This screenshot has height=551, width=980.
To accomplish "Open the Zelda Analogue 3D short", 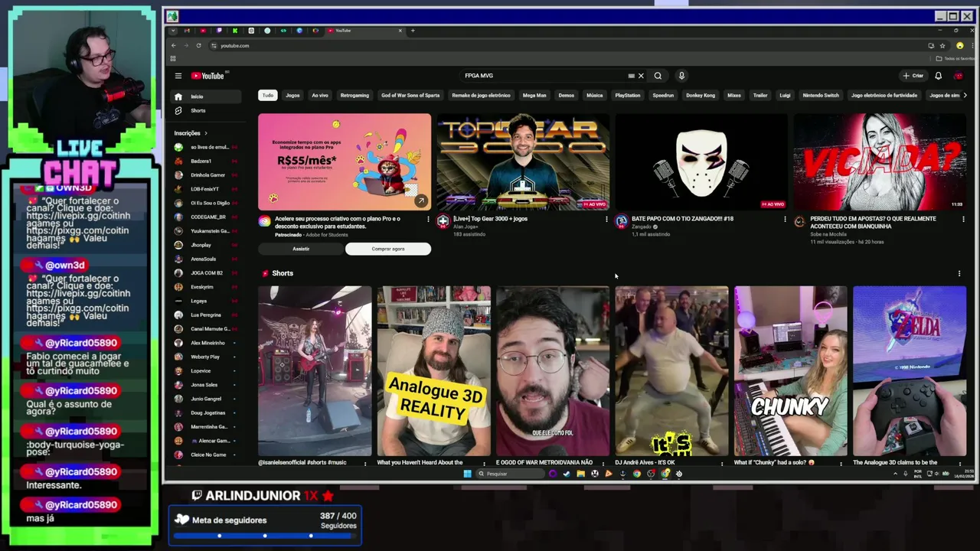I will [x=910, y=371].
